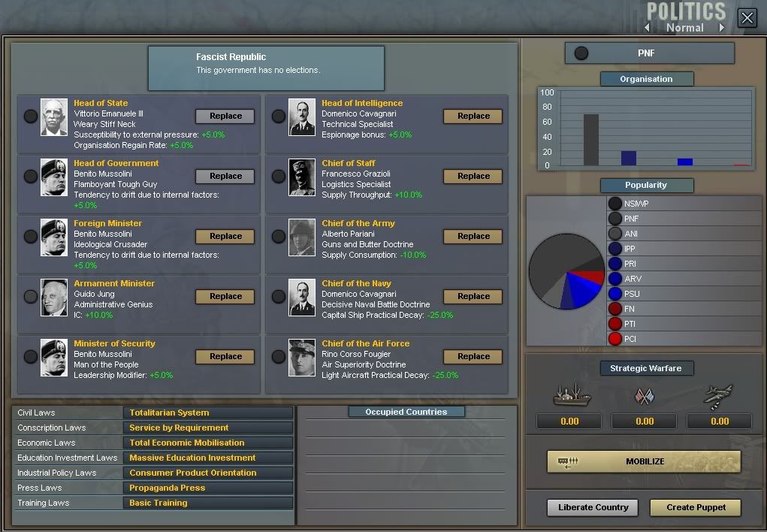767x532 pixels.
Task: Select the PCI party color dot
Action: pyautogui.click(x=615, y=339)
